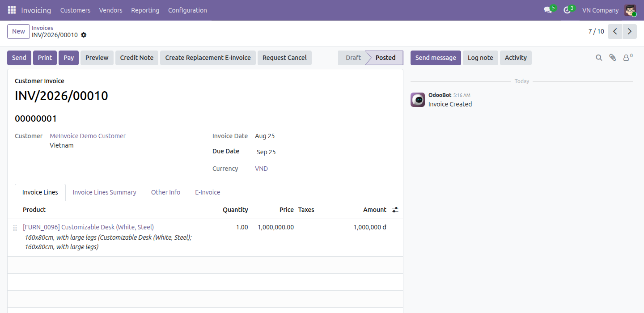Click the Quantity value 1.00
Screen dimensions: 644x313
[x=242, y=227]
